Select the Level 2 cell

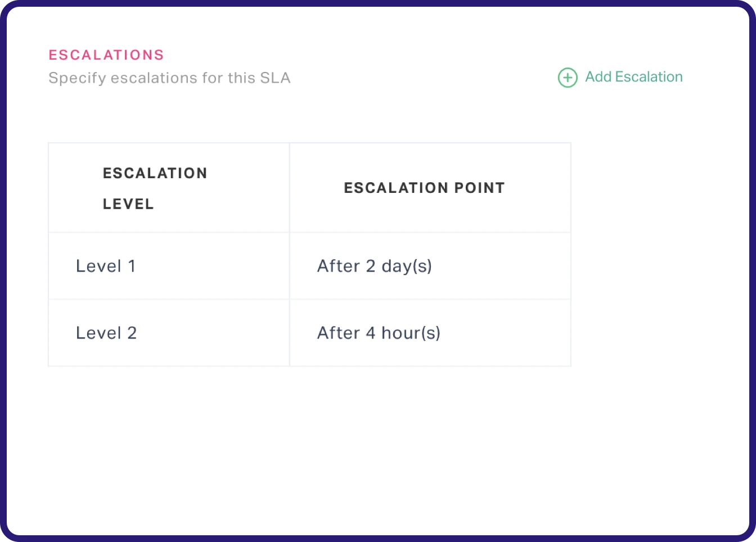click(106, 333)
